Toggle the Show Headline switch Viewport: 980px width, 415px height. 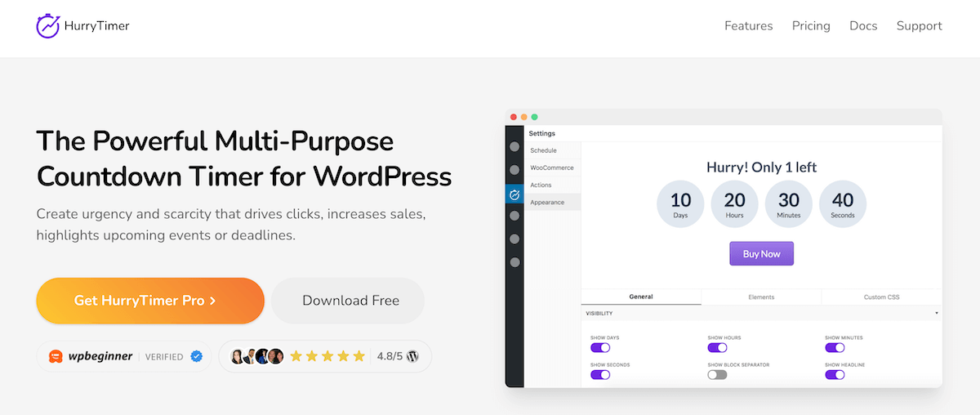[x=835, y=375]
